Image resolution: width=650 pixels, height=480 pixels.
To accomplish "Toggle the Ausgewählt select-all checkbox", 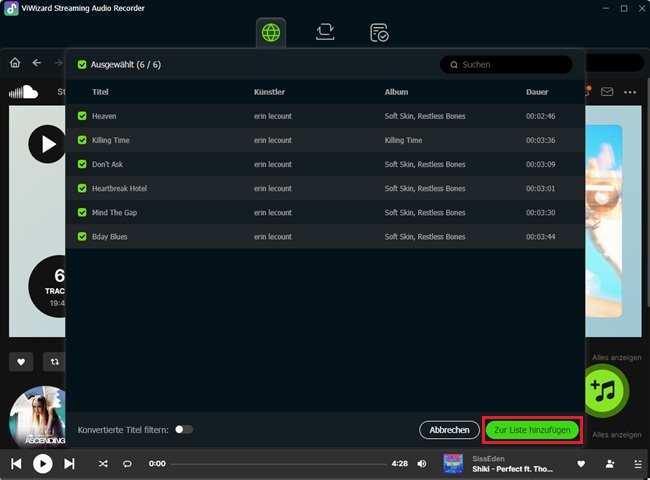I will pos(82,65).
